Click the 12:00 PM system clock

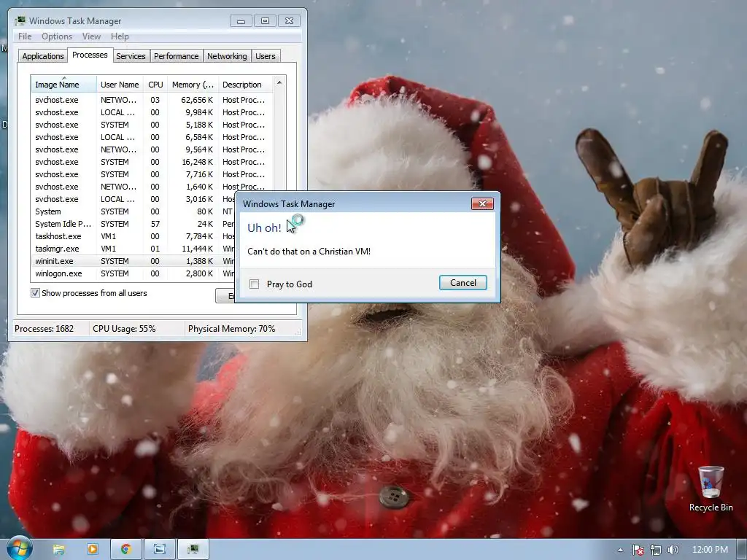710,550
